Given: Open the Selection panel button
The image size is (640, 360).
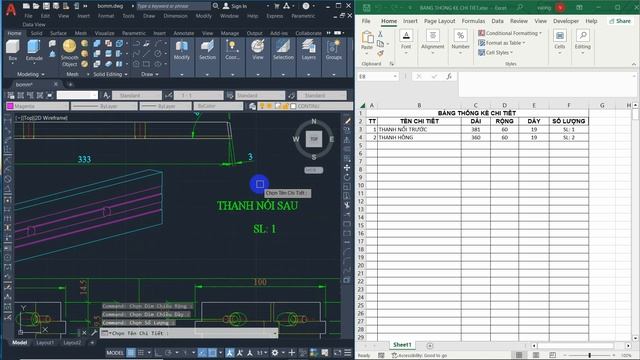Looking at the screenshot, I should point(283,51).
